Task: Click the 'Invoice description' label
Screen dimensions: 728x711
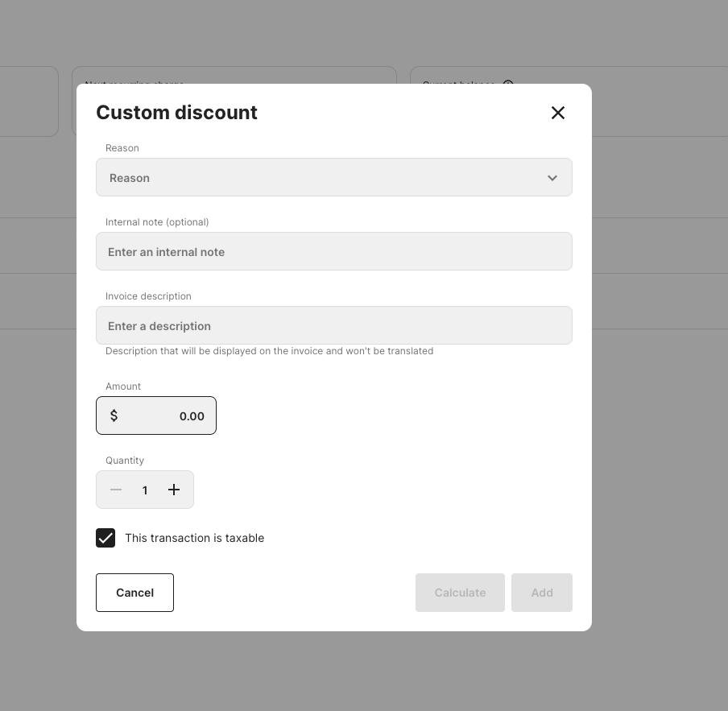Action: click(x=148, y=296)
